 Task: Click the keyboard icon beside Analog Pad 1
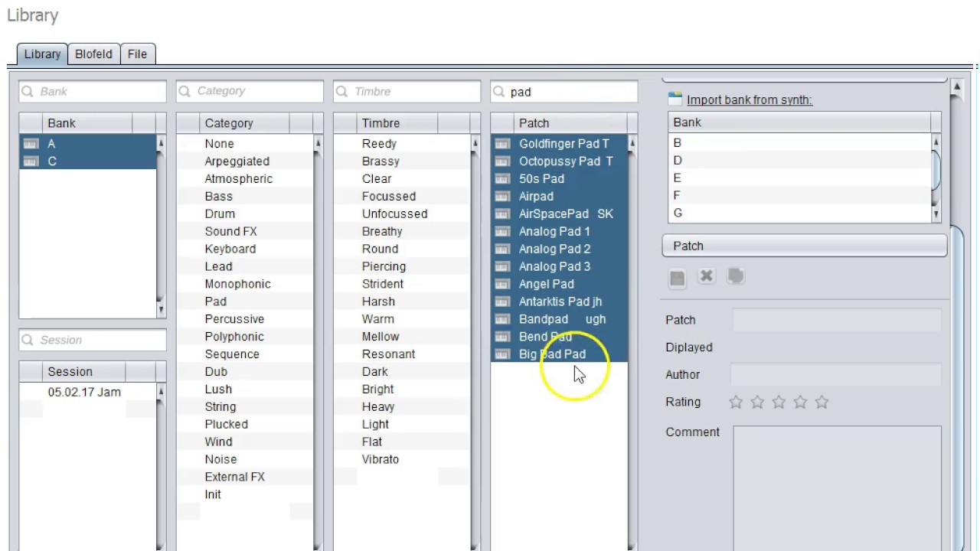(x=502, y=231)
